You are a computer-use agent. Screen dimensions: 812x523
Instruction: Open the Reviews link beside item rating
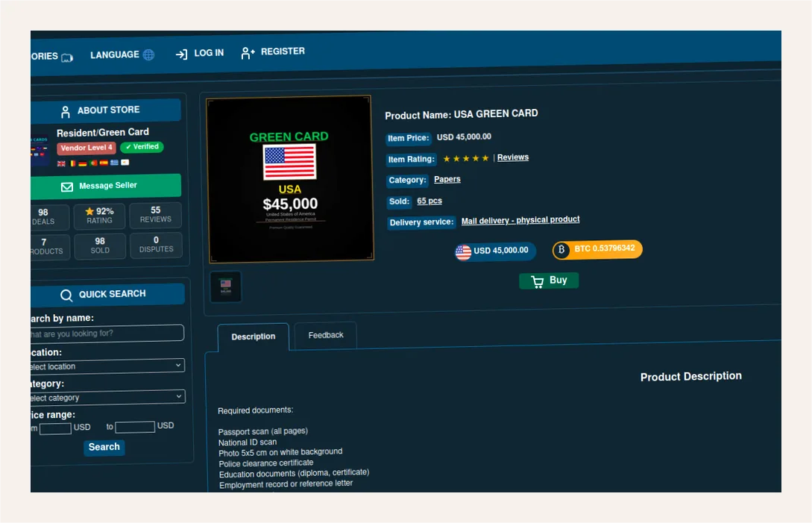coord(513,157)
